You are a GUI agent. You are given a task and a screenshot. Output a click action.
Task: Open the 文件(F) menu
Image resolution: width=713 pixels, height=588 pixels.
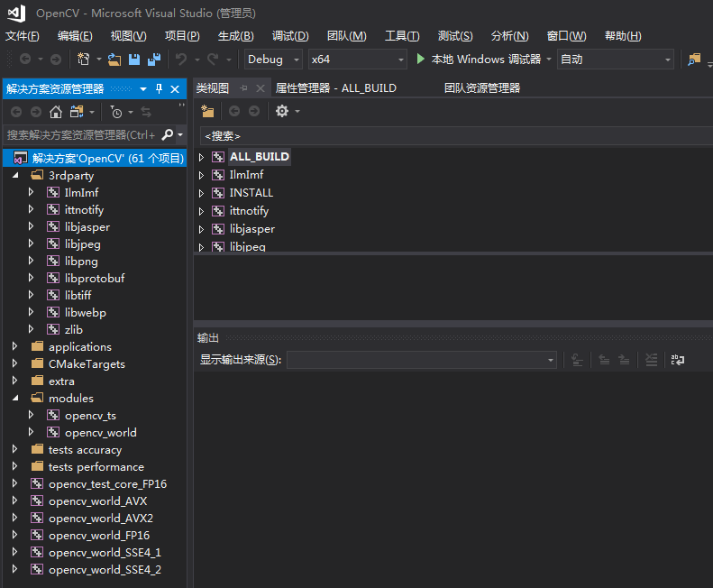(23, 36)
